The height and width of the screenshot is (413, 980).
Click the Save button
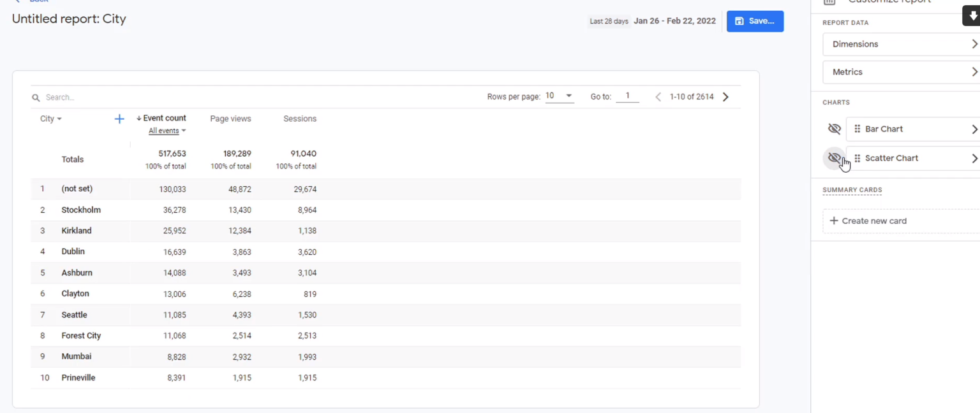coord(755,20)
